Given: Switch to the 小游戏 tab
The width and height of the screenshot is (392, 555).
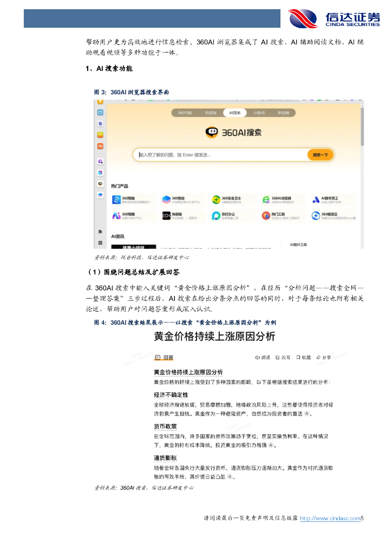Looking at the screenshot, I should point(259,113).
